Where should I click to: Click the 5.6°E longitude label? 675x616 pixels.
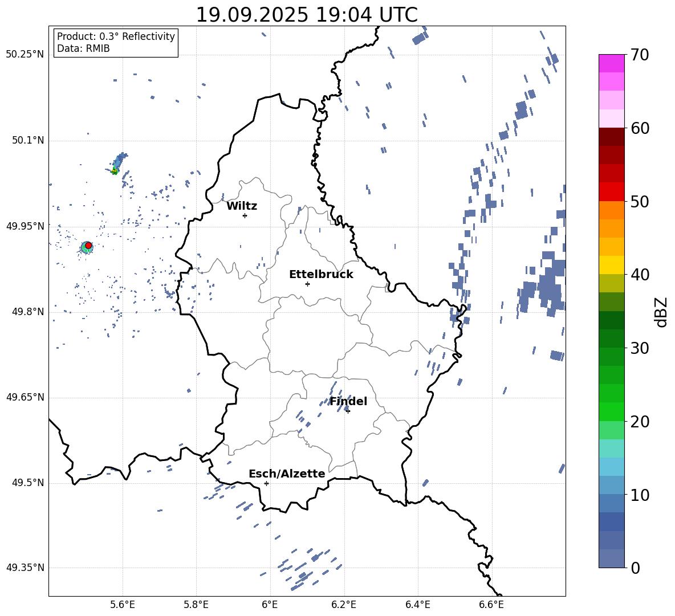coord(123,605)
